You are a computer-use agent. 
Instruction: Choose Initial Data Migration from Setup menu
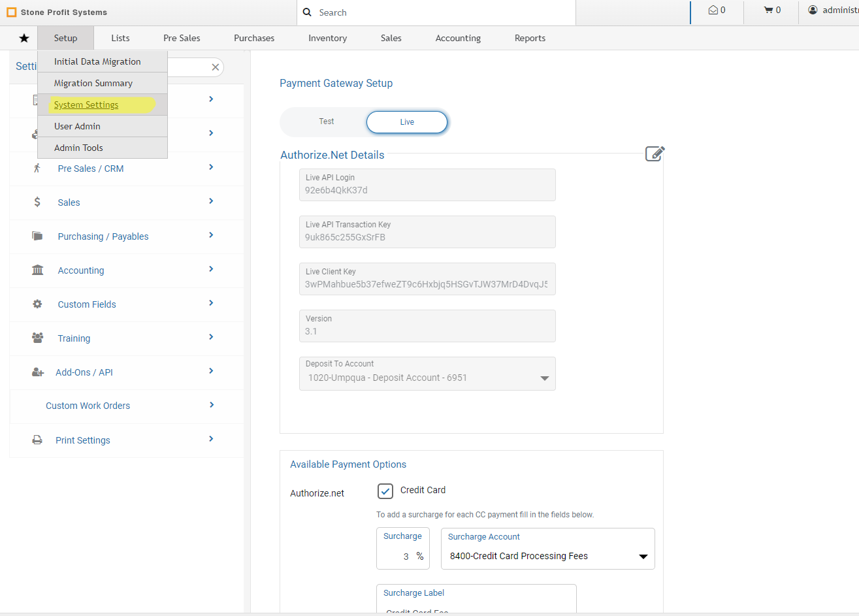[103, 61]
